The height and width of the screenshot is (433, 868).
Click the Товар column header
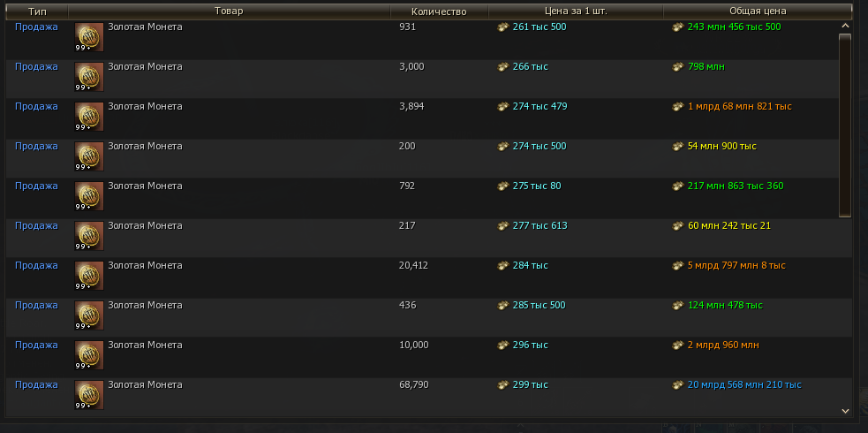229,11
